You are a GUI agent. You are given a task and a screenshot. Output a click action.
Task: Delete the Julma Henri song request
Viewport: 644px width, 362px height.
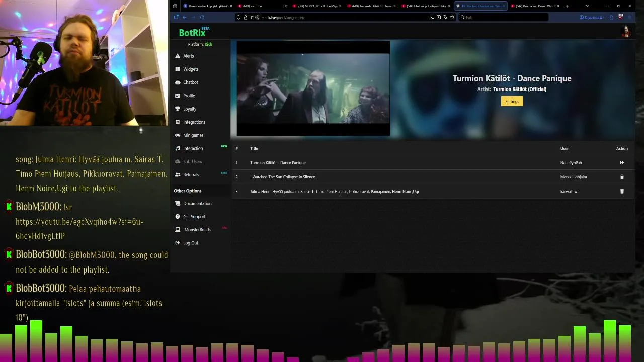click(622, 191)
